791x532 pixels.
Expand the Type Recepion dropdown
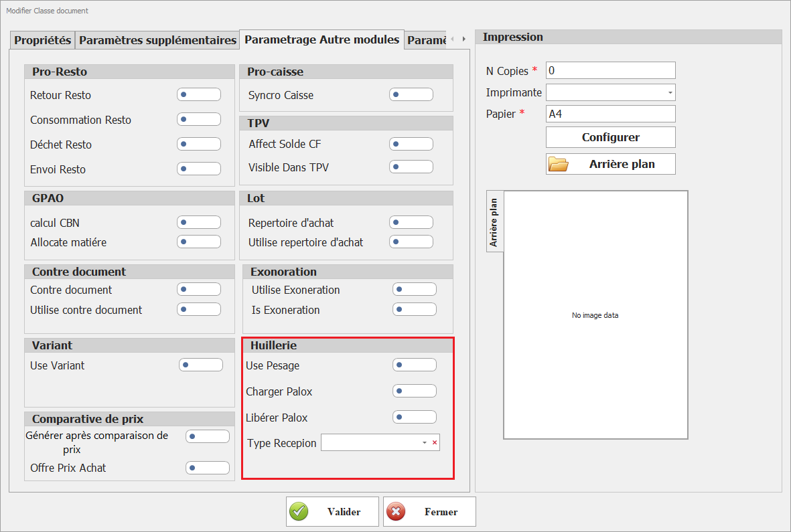[x=424, y=443]
